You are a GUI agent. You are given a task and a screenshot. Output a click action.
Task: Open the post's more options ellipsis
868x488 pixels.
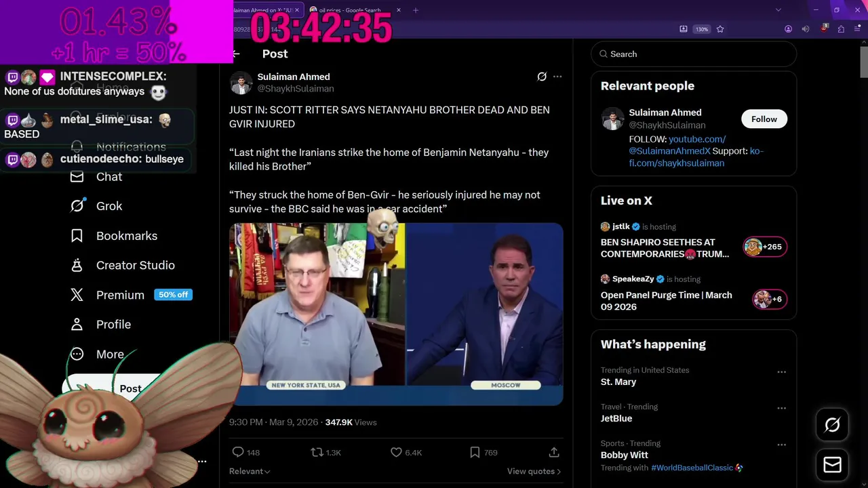click(557, 77)
